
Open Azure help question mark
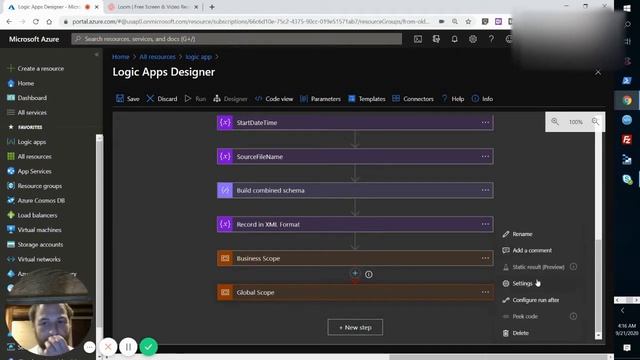pyautogui.click(x=491, y=39)
